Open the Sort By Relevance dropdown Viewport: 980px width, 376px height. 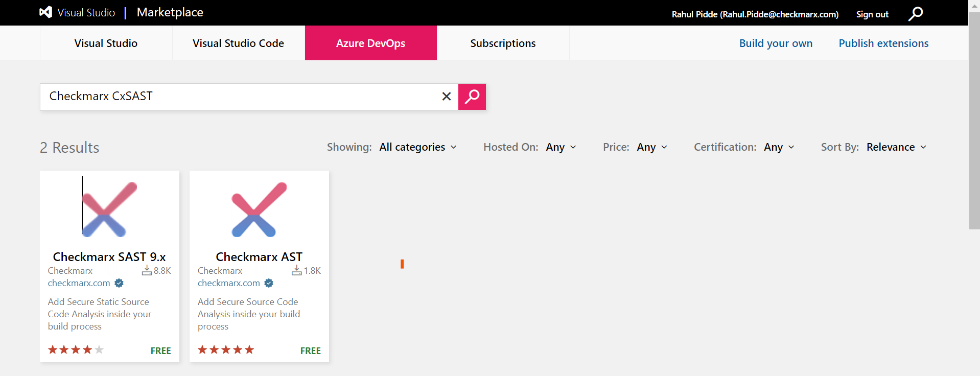tap(897, 147)
